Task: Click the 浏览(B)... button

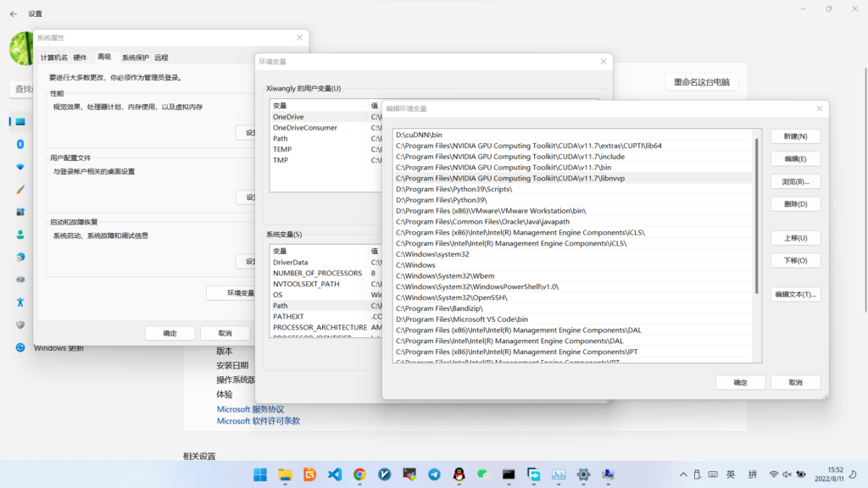Action: tap(795, 181)
